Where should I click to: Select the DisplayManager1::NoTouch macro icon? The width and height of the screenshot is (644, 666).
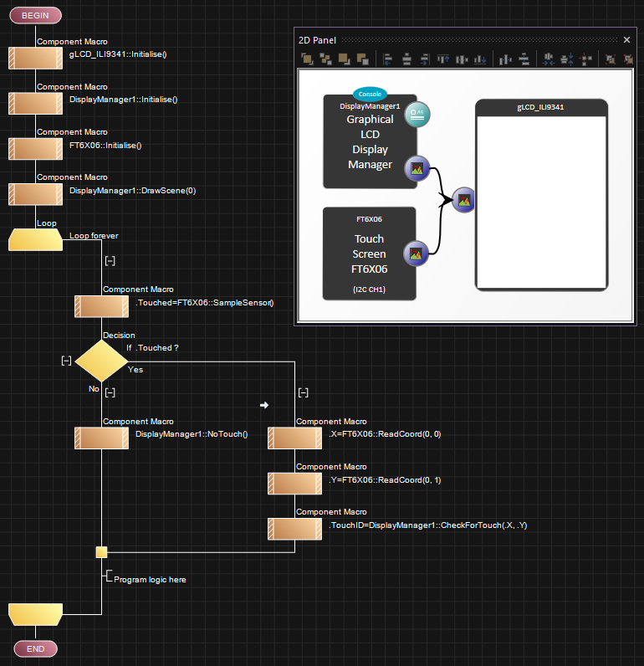coord(101,438)
